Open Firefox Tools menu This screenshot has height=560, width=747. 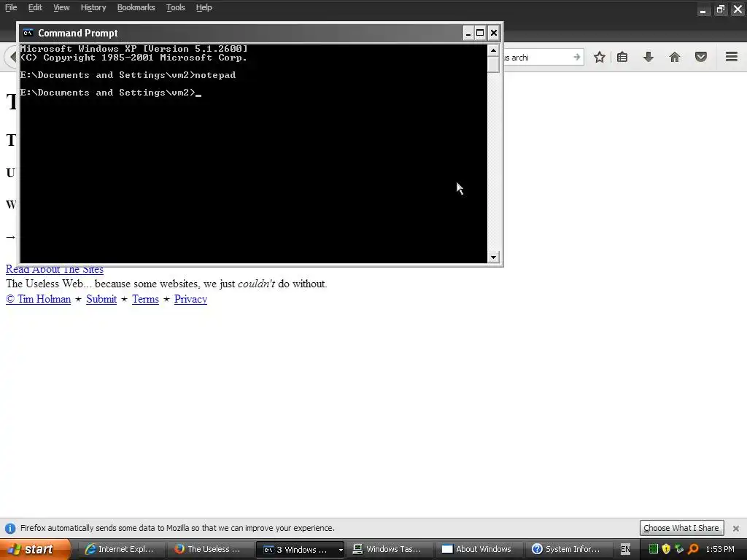click(175, 7)
